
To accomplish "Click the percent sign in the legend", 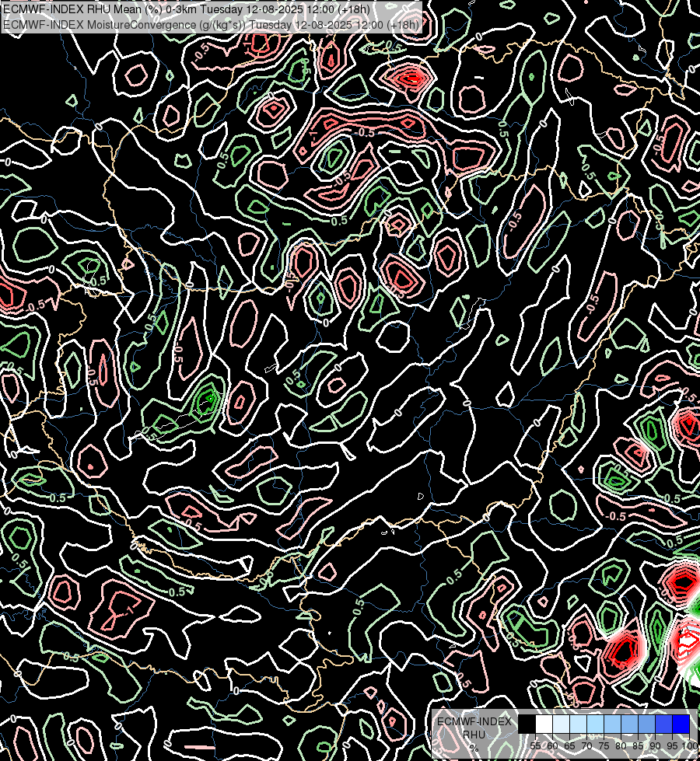I will (474, 749).
